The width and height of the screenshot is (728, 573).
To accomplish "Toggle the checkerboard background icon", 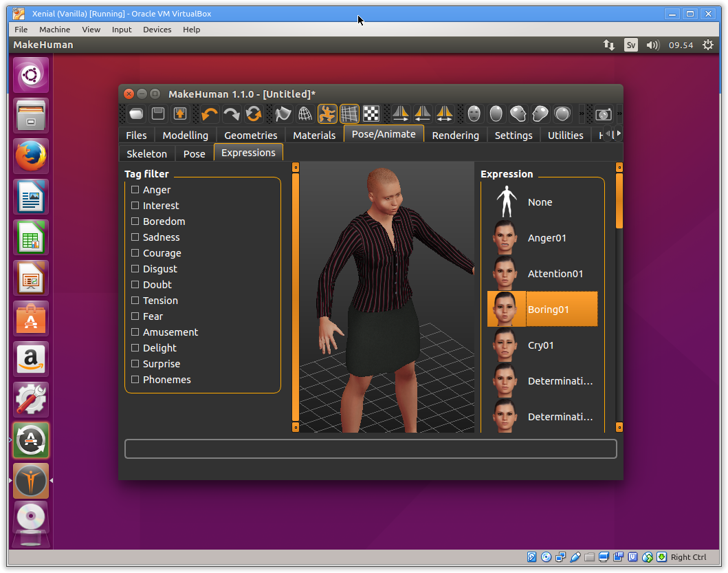I will (371, 113).
